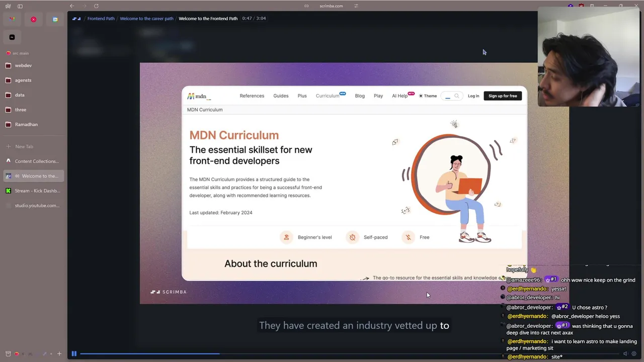
Task: Click @amazeee96 username in chat
Action: 523,280
